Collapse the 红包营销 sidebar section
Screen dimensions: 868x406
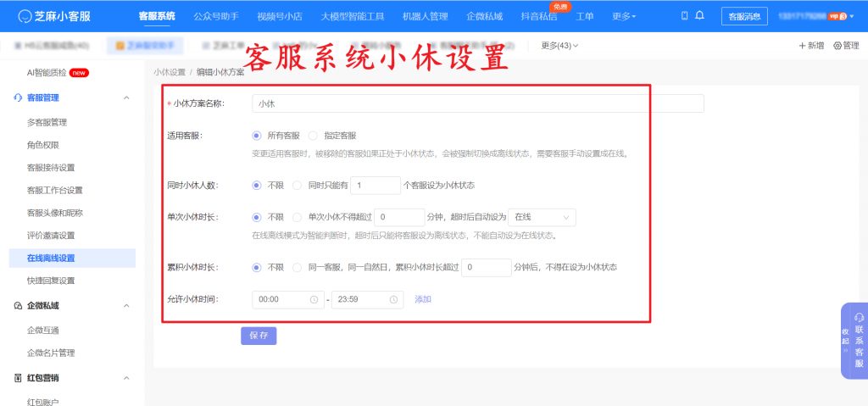click(126, 378)
